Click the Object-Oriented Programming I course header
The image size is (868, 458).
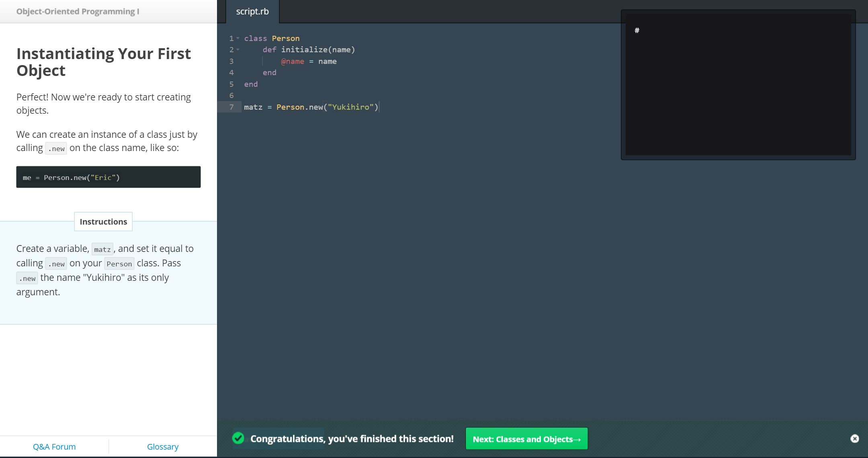pos(78,12)
